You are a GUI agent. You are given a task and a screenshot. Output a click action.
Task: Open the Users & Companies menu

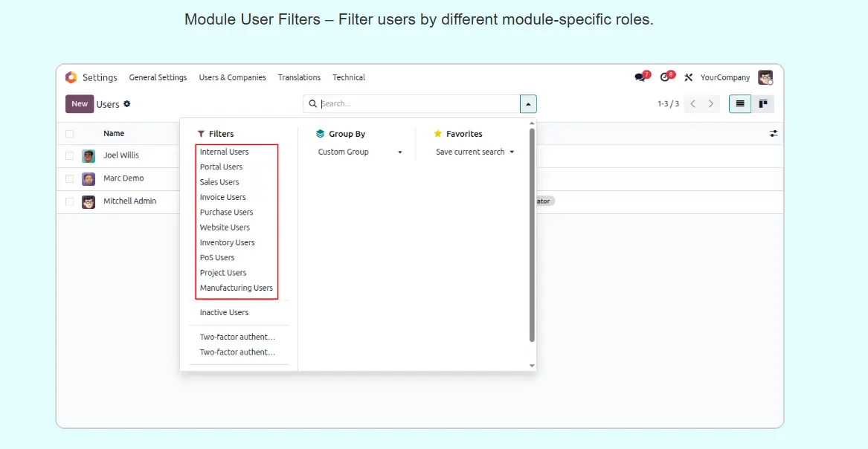click(x=232, y=77)
